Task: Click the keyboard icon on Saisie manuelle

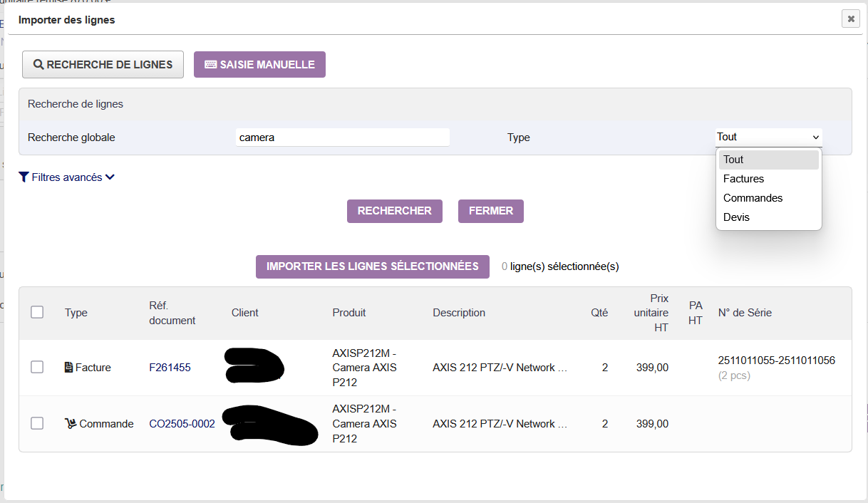Action: point(210,65)
